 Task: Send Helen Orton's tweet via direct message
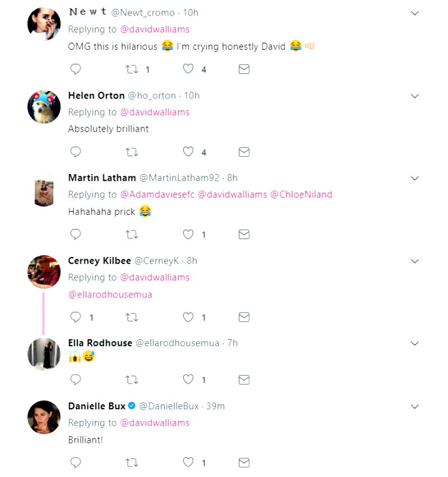[244, 152]
